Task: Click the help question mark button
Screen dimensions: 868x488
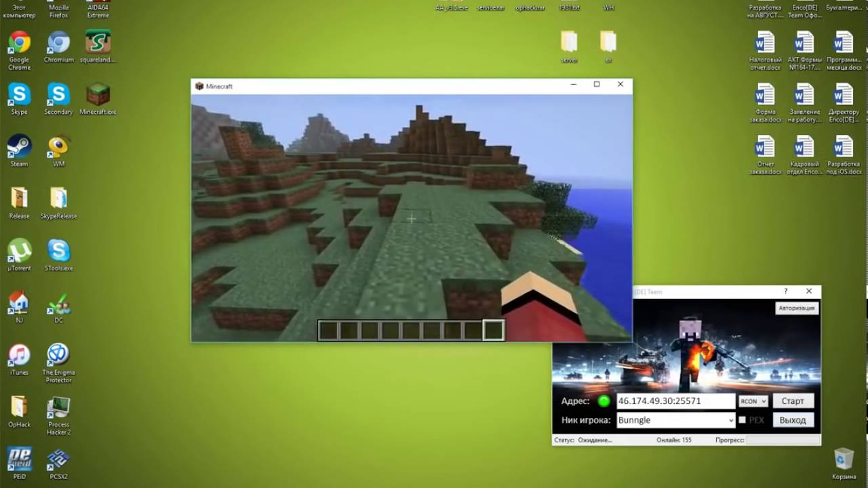Action: (x=786, y=291)
